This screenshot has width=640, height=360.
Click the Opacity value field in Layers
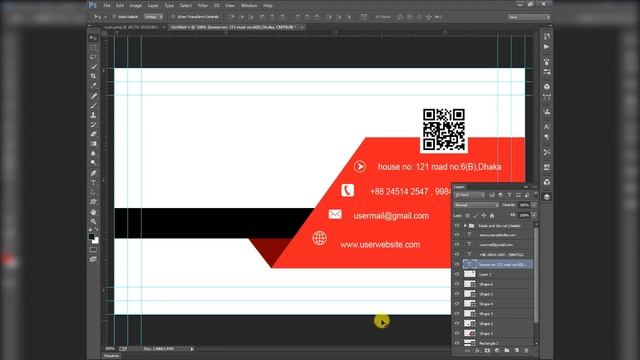524,205
